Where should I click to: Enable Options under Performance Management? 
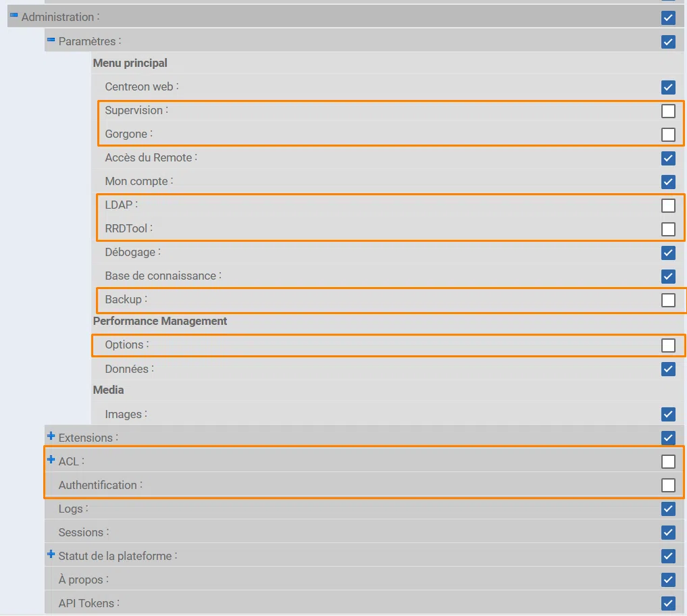[x=669, y=345]
